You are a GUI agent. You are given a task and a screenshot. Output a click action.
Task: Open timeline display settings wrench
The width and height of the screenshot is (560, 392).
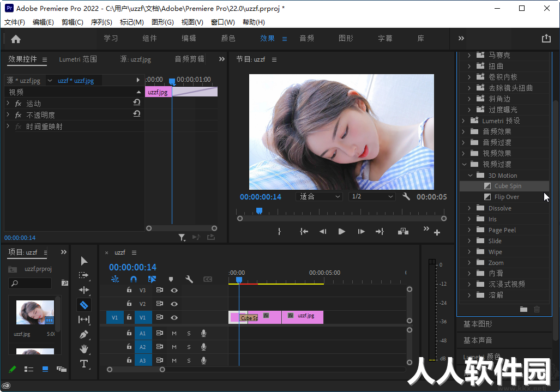pos(189,279)
